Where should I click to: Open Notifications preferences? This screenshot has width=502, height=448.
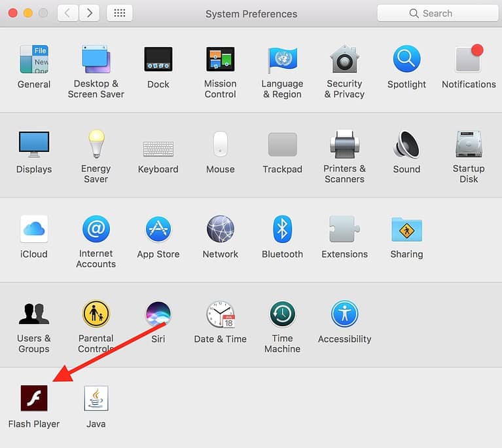click(x=469, y=60)
